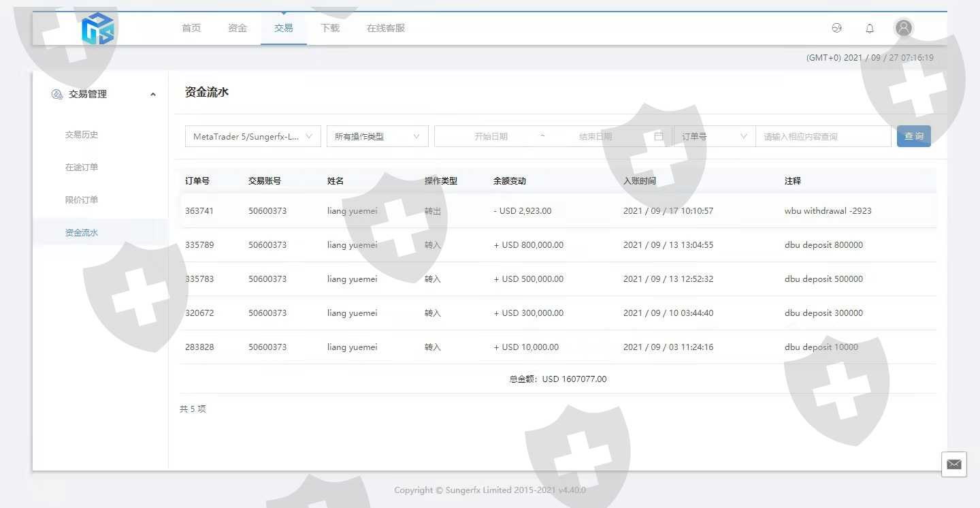The height and width of the screenshot is (508, 980).
Task: Click the floating mail envelope icon
Action: tap(953, 464)
